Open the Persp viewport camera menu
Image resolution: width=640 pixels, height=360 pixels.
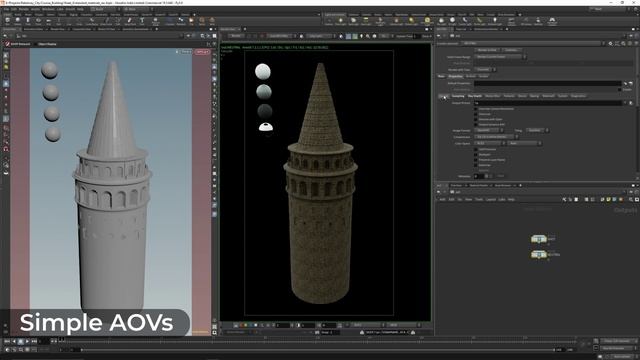pos(185,52)
